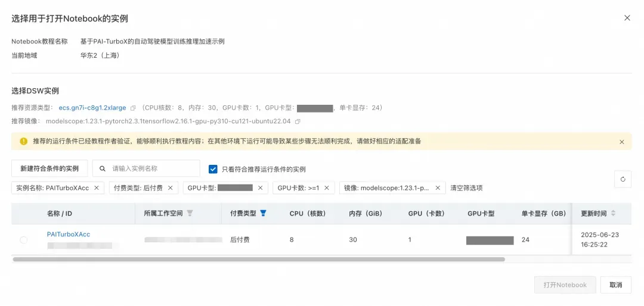The height and width of the screenshot is (306, 644).
Task: Click the 2025-06-23 16:25:22 update time cell
Action: 600,240
